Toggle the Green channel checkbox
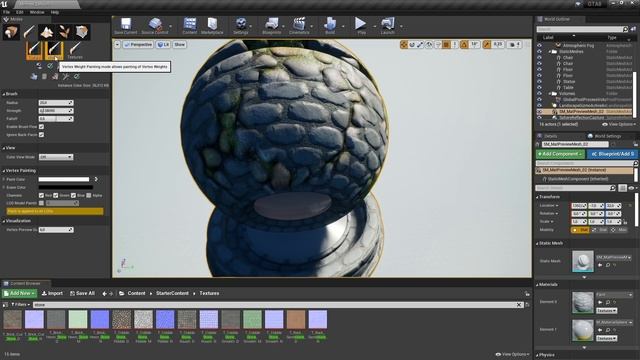Viewport: 640px width, 360px height. pos(56,196)
